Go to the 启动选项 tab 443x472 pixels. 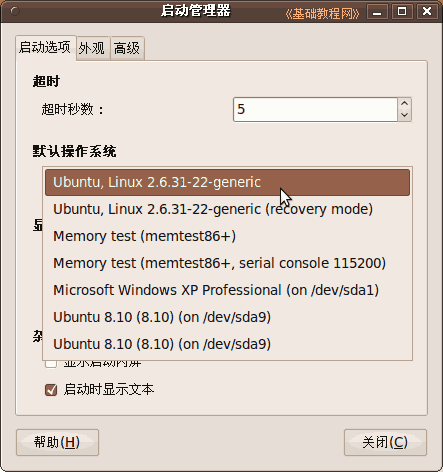[x=45, y=48]
